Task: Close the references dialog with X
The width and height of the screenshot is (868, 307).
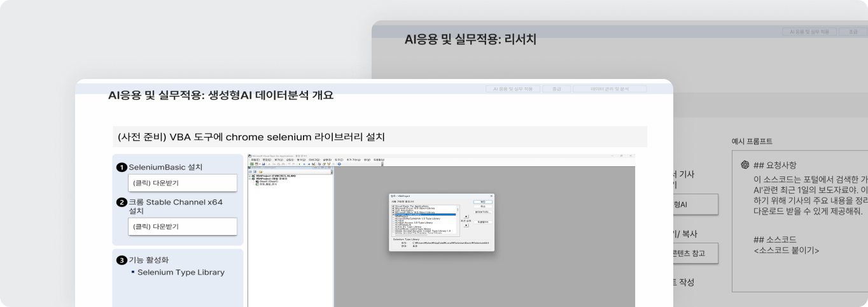Action: point(491,196)
